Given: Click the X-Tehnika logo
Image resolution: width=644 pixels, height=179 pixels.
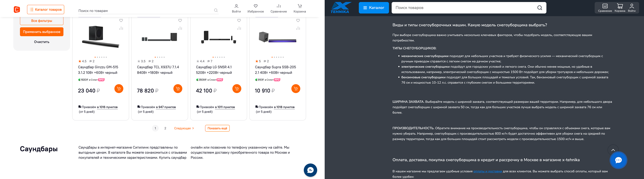Looking at the screenshot, I should 341,8.
